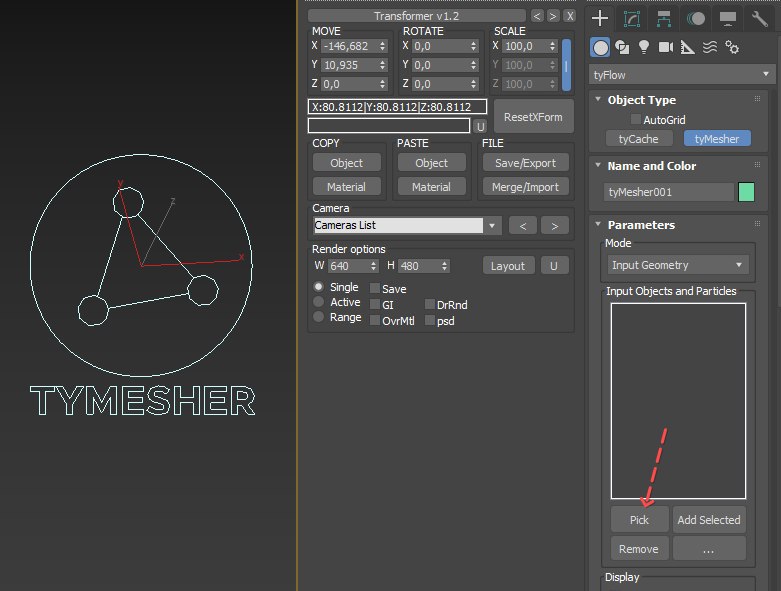Adjust the render Width spinner arrows
The width and height of the screenshot is (781, 591).
[x=374, y=266]
